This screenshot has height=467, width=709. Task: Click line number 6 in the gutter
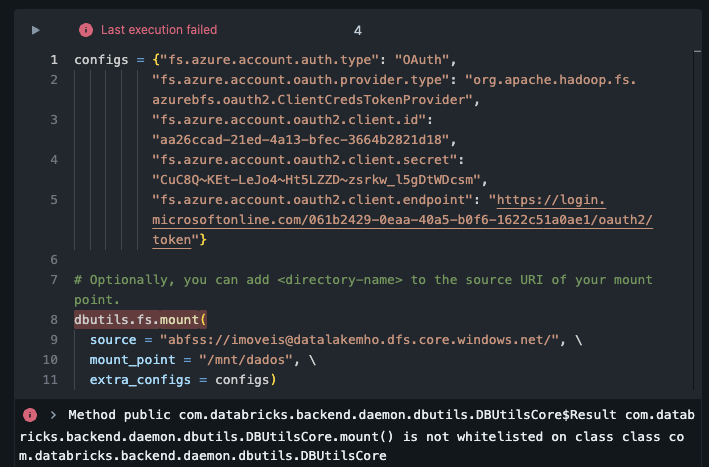(54, 259)
